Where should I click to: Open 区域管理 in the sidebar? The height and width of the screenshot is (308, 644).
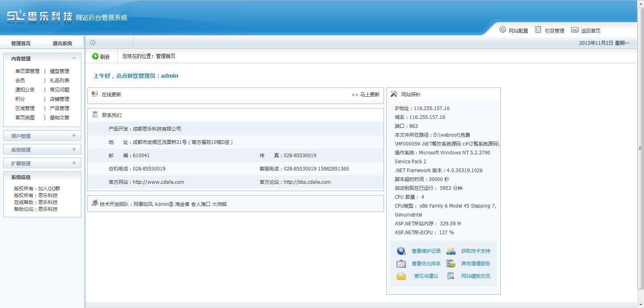coord(25,108)
